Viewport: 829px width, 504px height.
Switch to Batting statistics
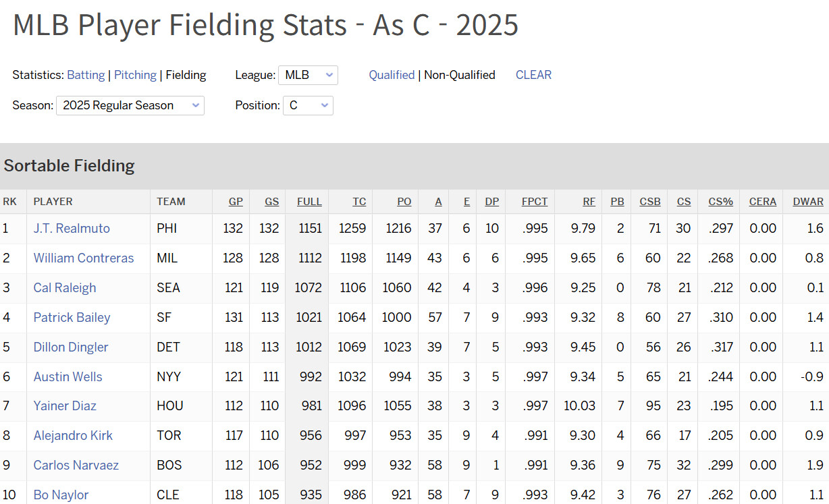click(x=86, y=75)
